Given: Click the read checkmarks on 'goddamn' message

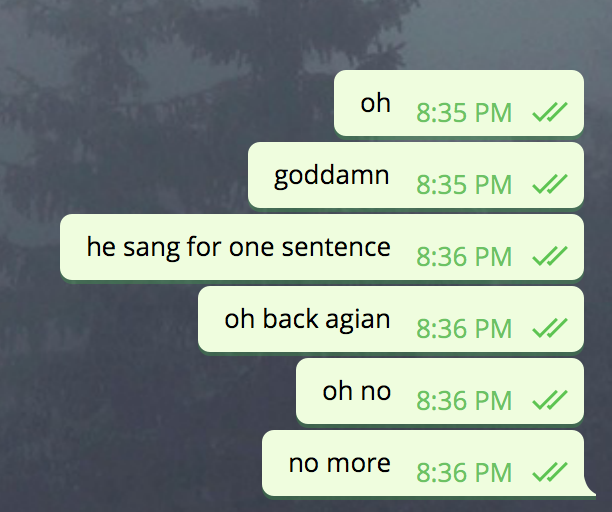Looking at the screenshot, I should click(x=550, y=184).
